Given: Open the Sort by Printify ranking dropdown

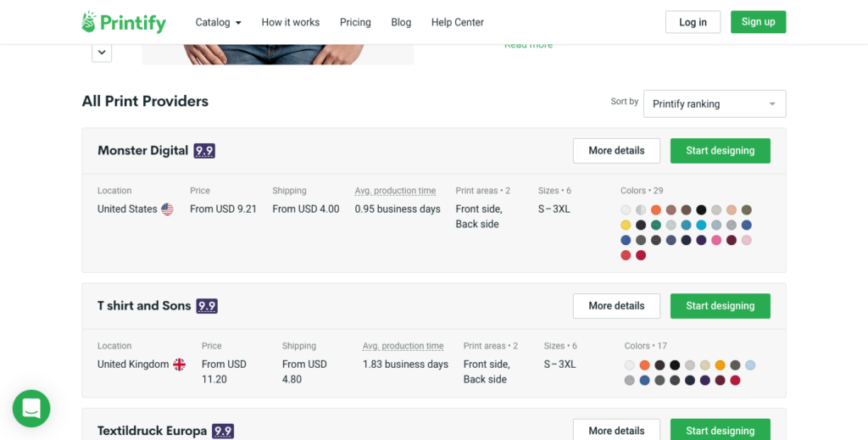Looking at the screenshot, I should [714, 103].
